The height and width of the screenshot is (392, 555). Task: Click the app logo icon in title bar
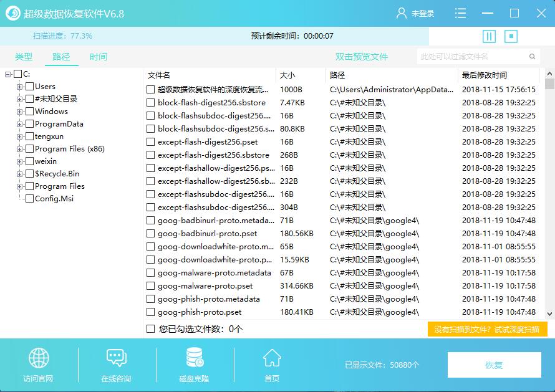(13, 14)
